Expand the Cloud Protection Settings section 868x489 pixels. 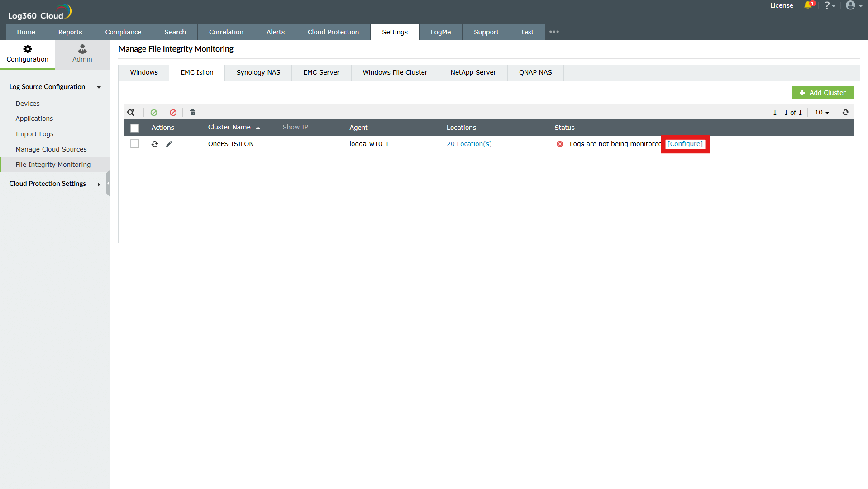pyautogui.click(x=99, y=184)
